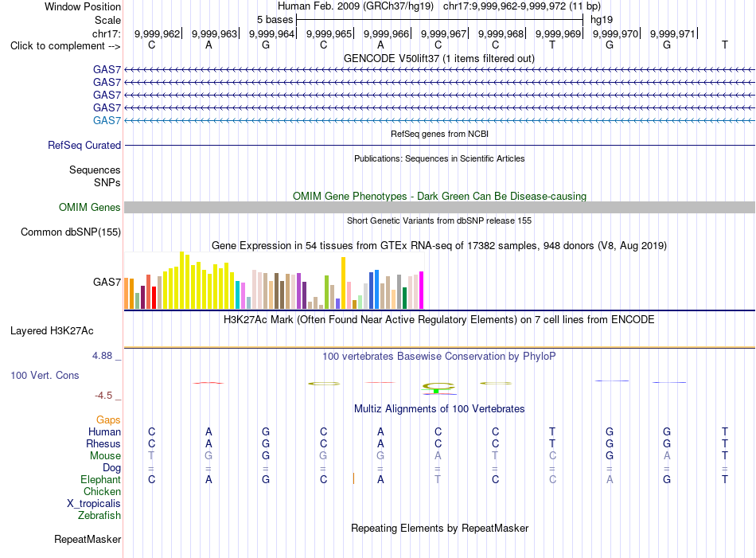
Task: Click the 'Click to complement -->' label
Action: (65, 46)
